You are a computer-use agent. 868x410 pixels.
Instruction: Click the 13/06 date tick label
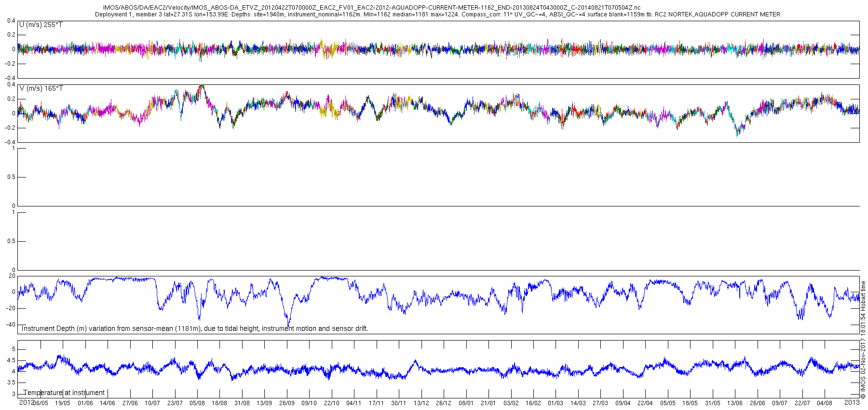[x=735, y=403]
